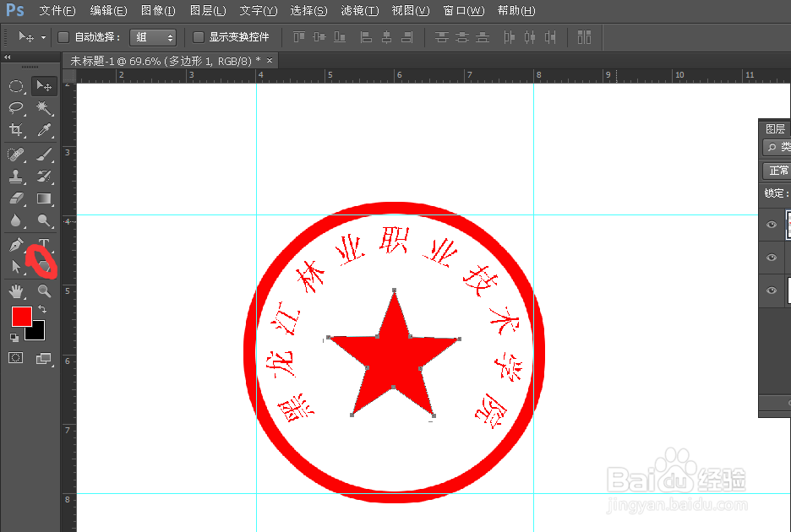Reset default foreground and background colors
Viewport: 791px width, 532px height.
[14, 337]
